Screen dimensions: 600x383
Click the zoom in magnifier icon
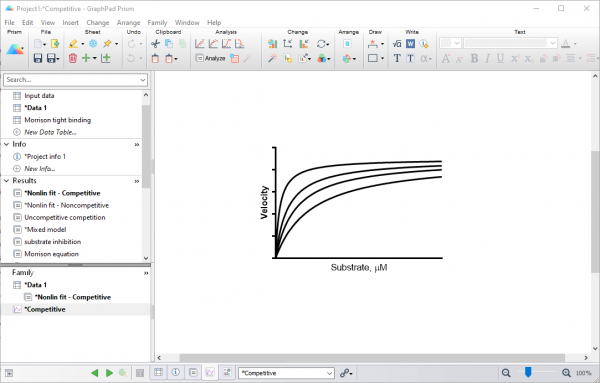click(x=566, y=373)
